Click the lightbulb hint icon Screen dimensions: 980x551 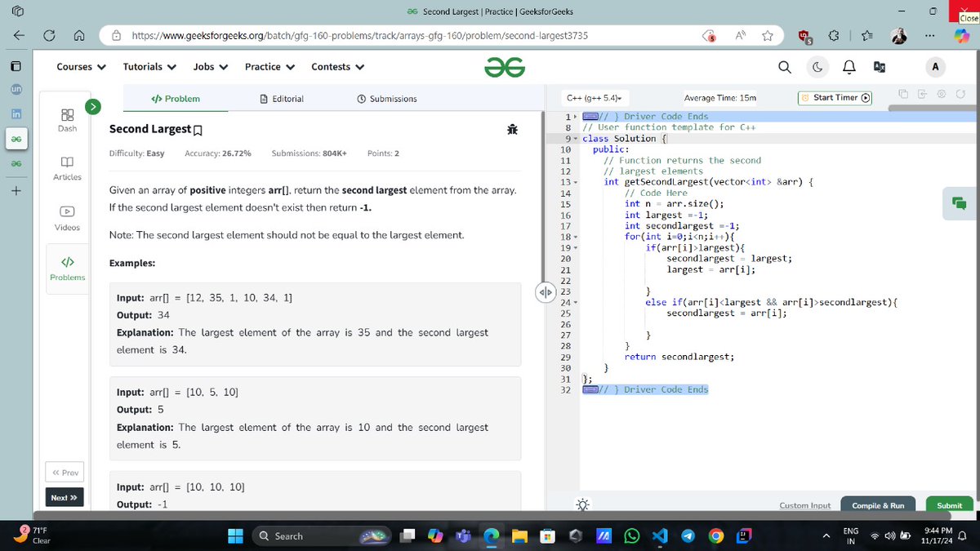point(583,505)
